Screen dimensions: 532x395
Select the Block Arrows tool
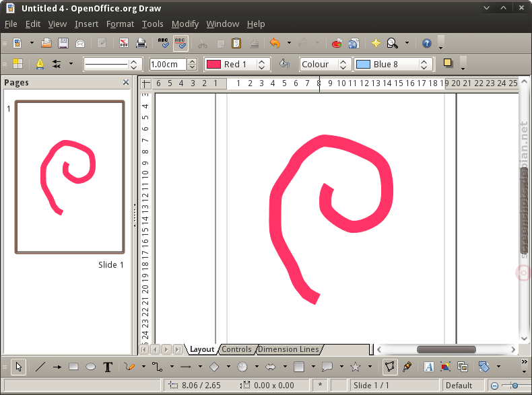(x=271, y=367)
